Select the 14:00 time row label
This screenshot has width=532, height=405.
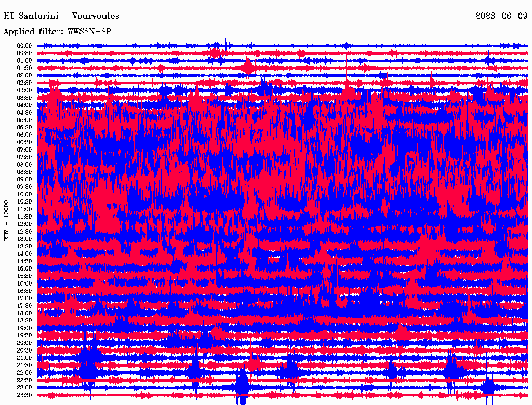click(x=24, y=254)
